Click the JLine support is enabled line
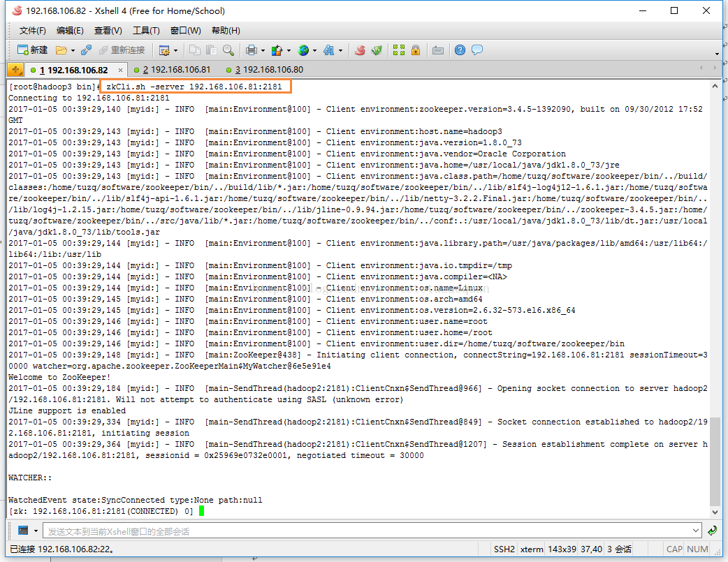 pos(67,411)
